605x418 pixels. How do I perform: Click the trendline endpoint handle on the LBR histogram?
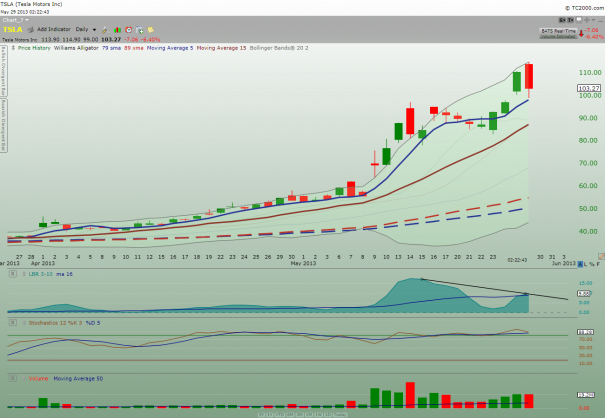coord(527,294)
